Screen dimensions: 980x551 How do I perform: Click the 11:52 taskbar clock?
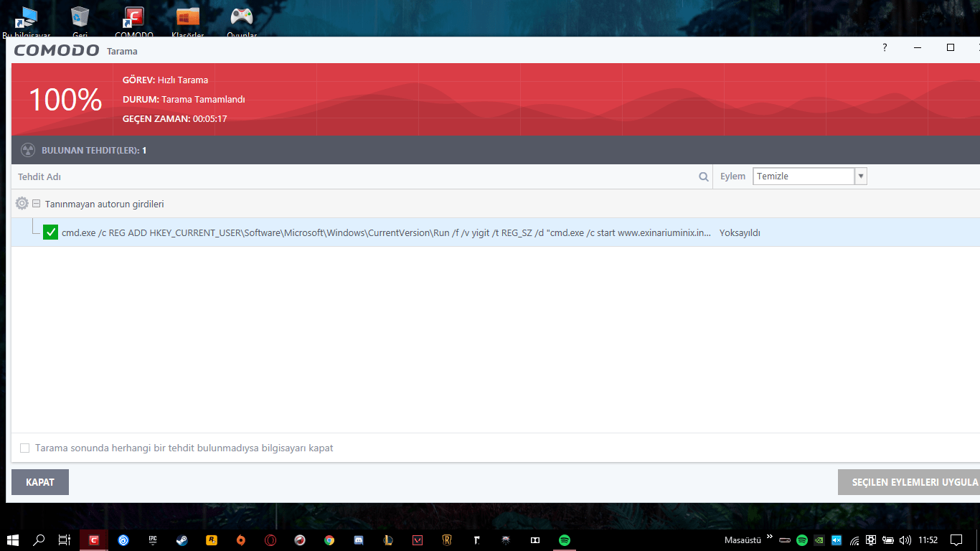928,540
